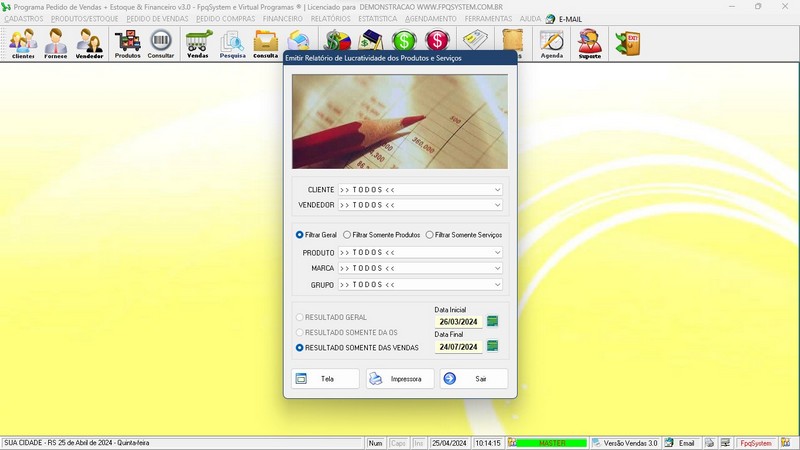Click the Sair button

(474, 379)
